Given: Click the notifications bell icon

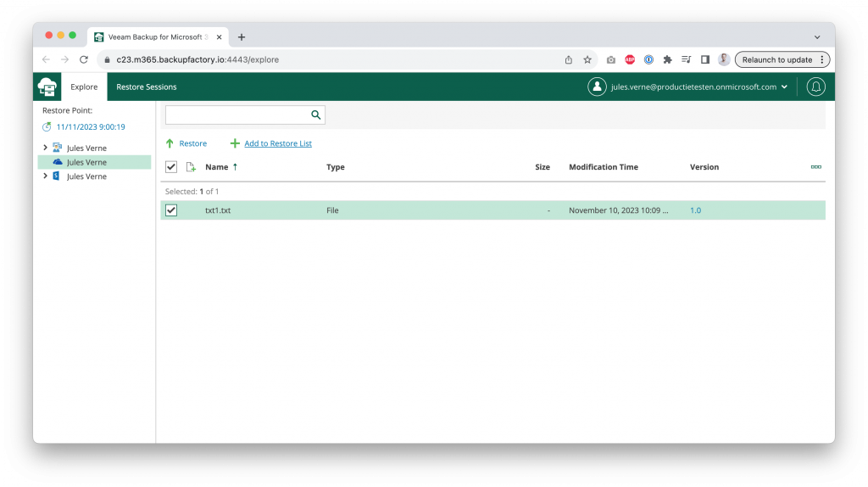Looking at the screenshot, I should (x=815, y=87).
